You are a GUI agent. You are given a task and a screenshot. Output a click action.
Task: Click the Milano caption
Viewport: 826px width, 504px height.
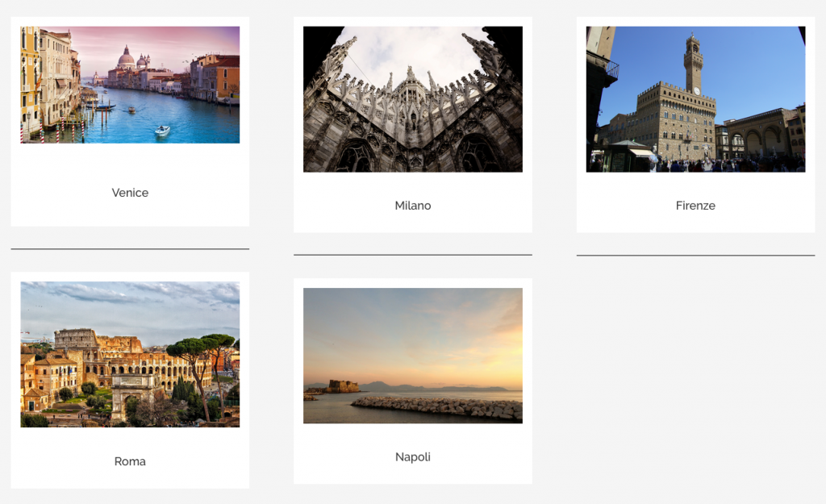click(413, 206)
